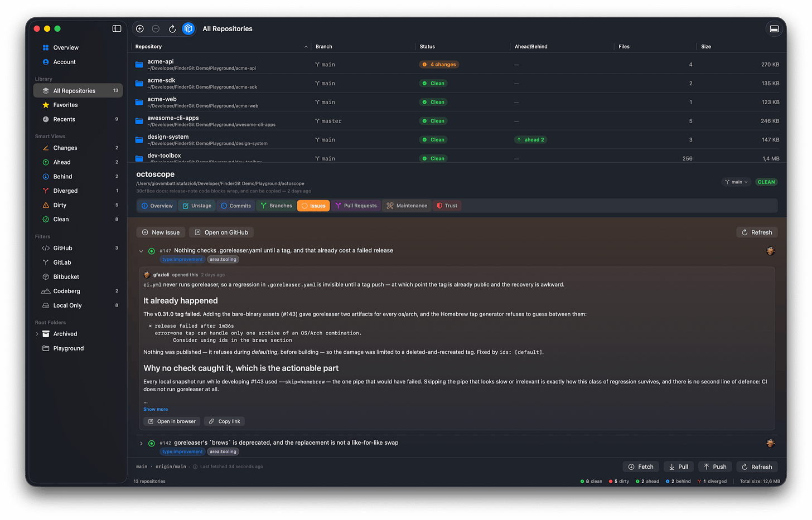This screenshot has width=812, height=520.
Task: Click the acme-sdk folder icon
Action: click(x=139, y=84)
